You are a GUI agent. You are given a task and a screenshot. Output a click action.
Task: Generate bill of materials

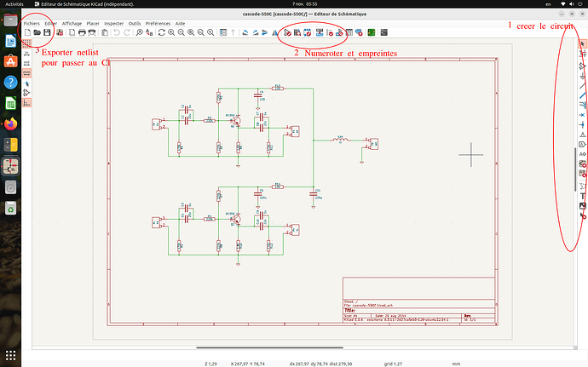click(359, 32)
